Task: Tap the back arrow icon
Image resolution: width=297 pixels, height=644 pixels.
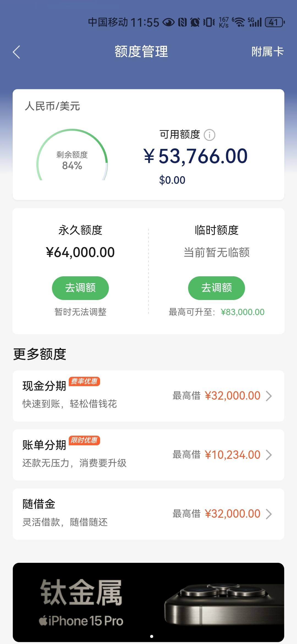Action: 16,52
